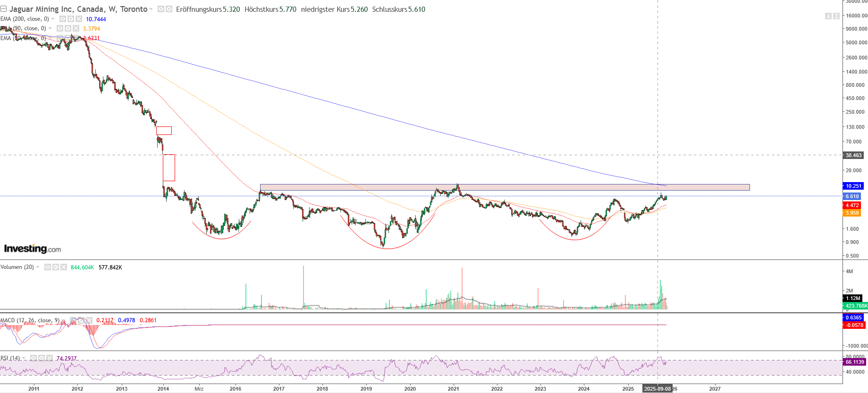Select the pink resistance zone rectangle

point(504,187)
